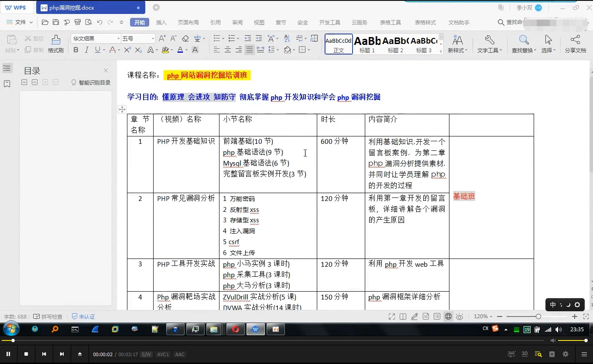Click the zoom slider handle

coord(538,316)
